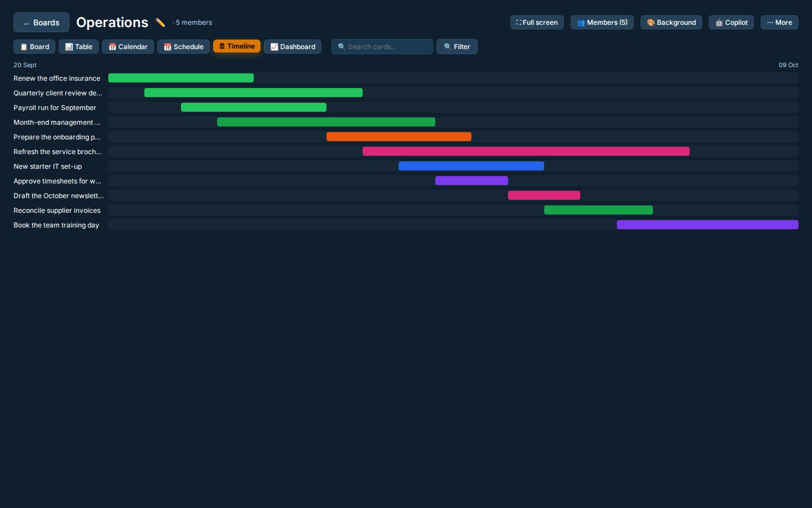Click the 'Approve timesheets for w...' label
The width and height of the screenshot is (812, 508).
tap(58, 181)
